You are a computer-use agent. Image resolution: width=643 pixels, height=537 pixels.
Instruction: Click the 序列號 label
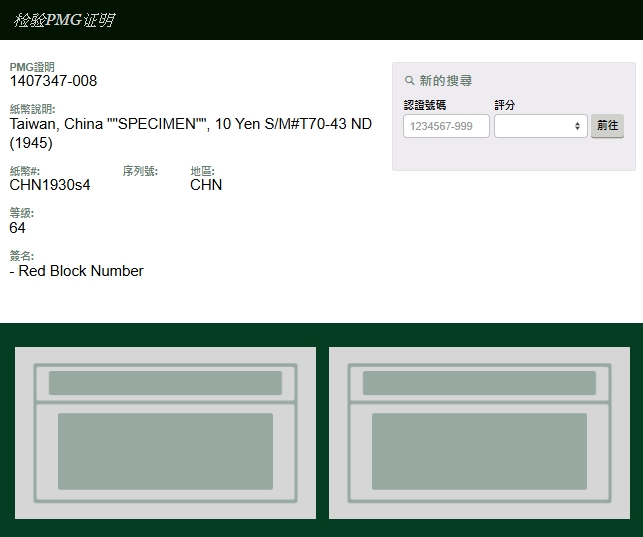coord(140,171)
